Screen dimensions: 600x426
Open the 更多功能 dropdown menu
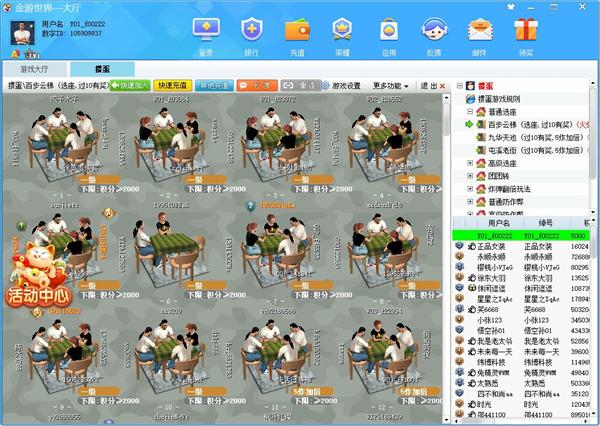click(391, 86)
